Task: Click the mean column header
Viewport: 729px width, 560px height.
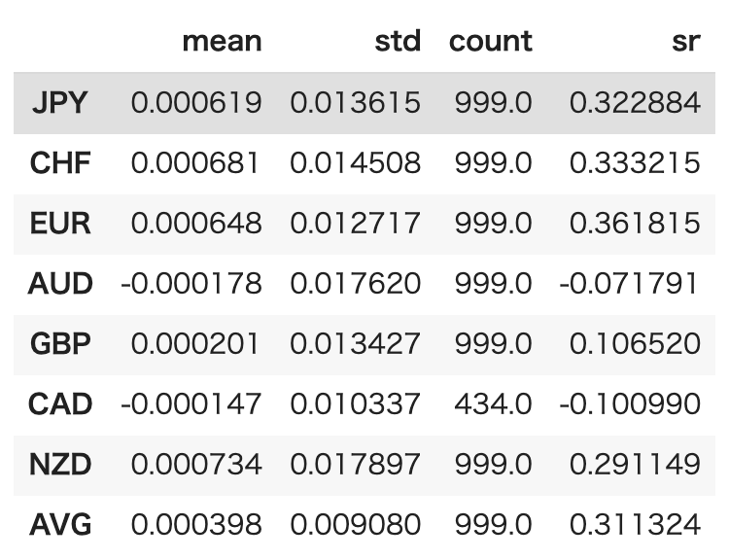Action: click(x=223, y=42)
